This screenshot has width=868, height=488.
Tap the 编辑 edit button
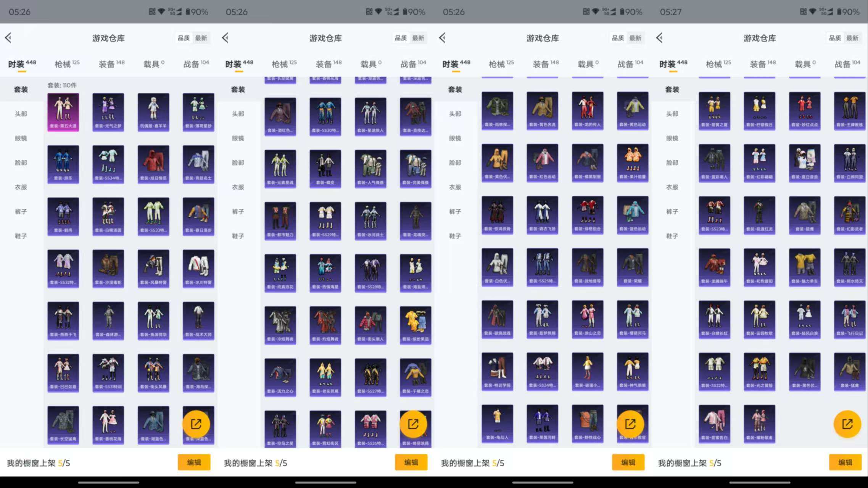[194, 462]
